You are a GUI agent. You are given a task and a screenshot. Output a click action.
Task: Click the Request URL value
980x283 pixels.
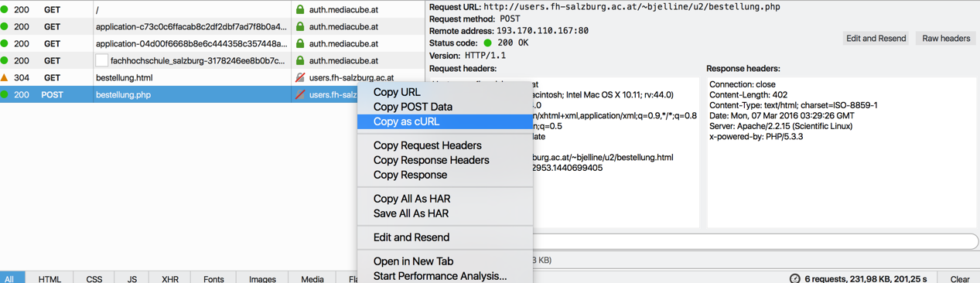632,7
